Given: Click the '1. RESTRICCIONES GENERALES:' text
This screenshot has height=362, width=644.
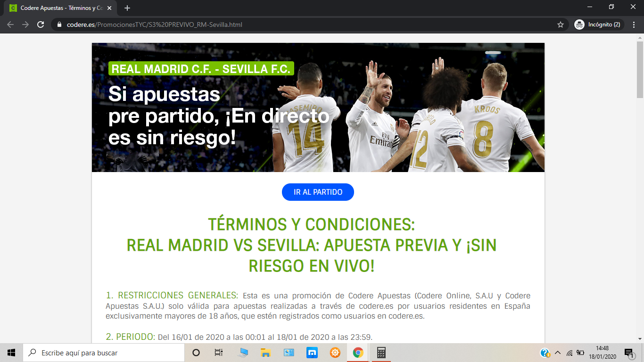Looking at the screenshot, I should tap(172, 296).
